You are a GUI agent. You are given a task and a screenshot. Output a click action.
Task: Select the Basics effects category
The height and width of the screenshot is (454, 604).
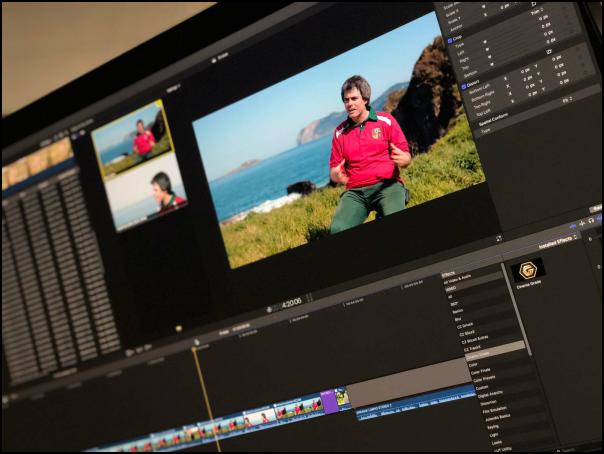pos(457,312)
